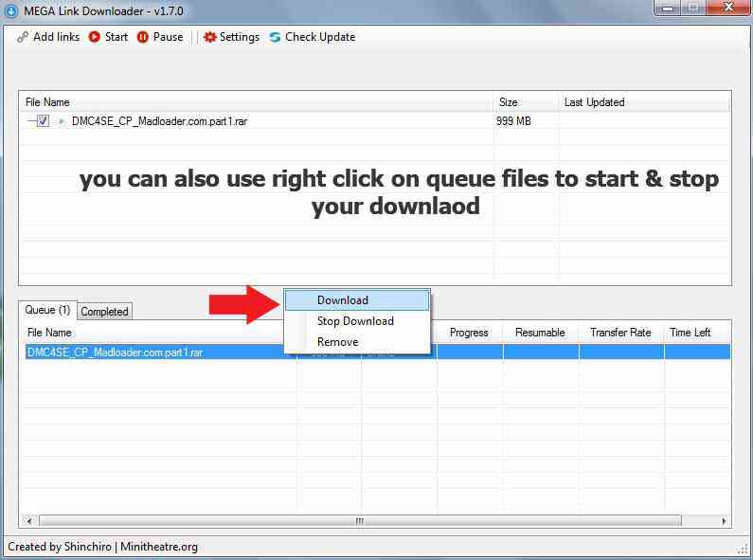This screenshot has width=753, height=560.
Task: Click the horizontal scrollbar right arrow
Action: pyautogui.click(x=724, y=521)
